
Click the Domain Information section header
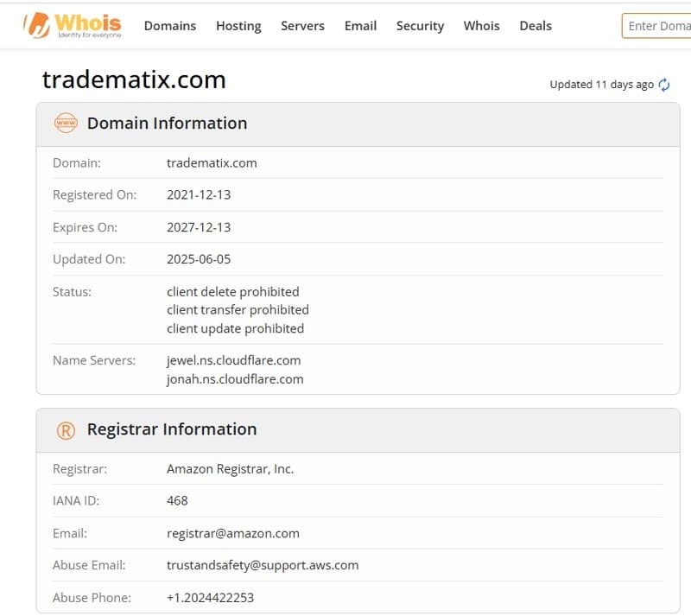click(x=358, y=124)
